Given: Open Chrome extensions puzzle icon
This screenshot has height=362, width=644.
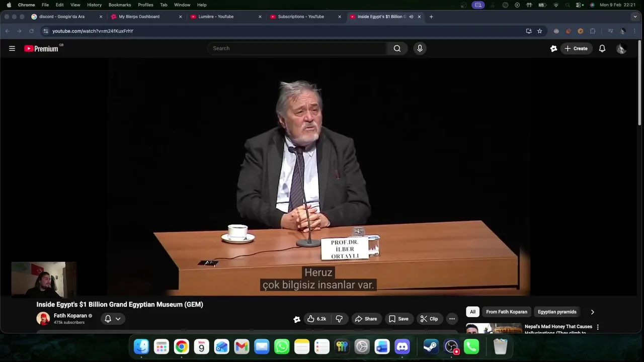Looking at the screenshot, I should [x=592, y=31].
